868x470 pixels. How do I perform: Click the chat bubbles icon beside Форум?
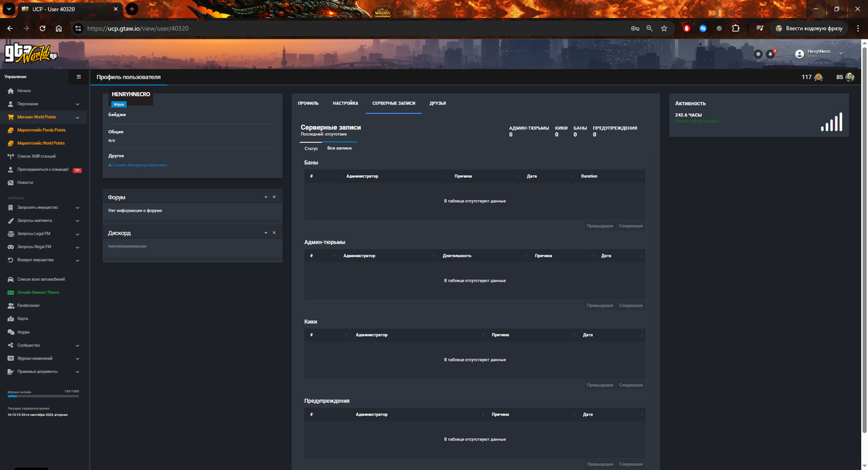coord(10,332)
